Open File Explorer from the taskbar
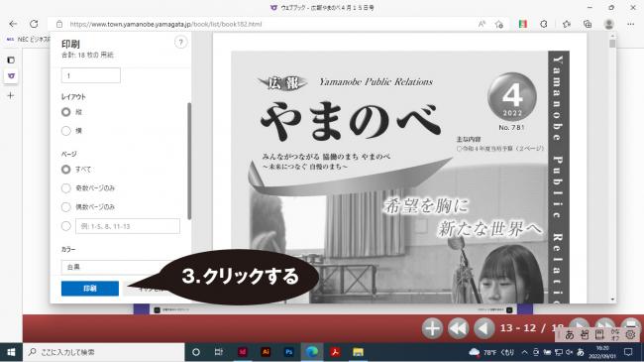 [x=358, y=352]
